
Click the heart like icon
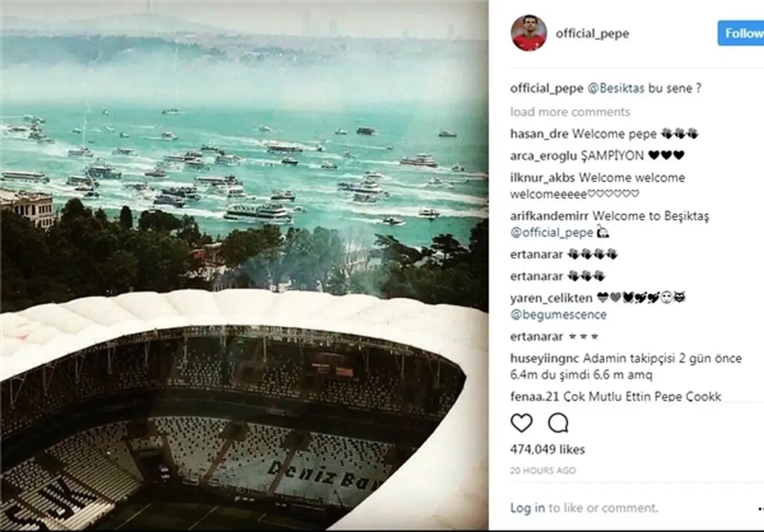pos(521,423)
